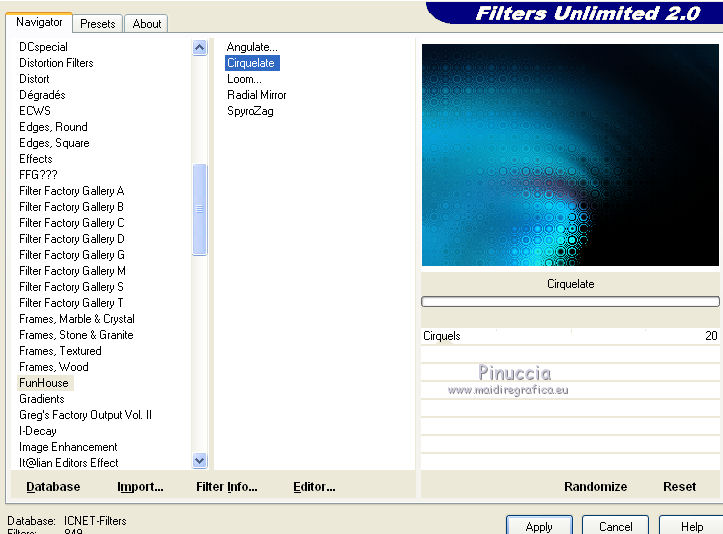Click the filter list scroll down arrow
723x534 pixels.
click(x=200, y=461)
